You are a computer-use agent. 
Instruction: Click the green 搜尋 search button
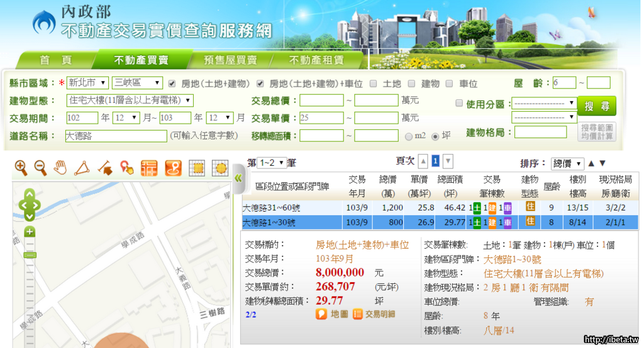(x=596, y=106)
